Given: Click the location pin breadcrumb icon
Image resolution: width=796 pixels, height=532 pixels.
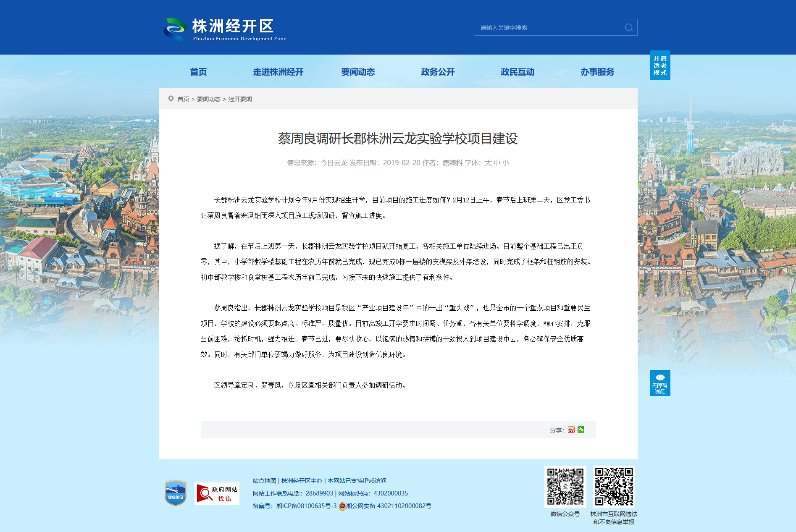Looking at the screenshot, I should tap(171, 99).
